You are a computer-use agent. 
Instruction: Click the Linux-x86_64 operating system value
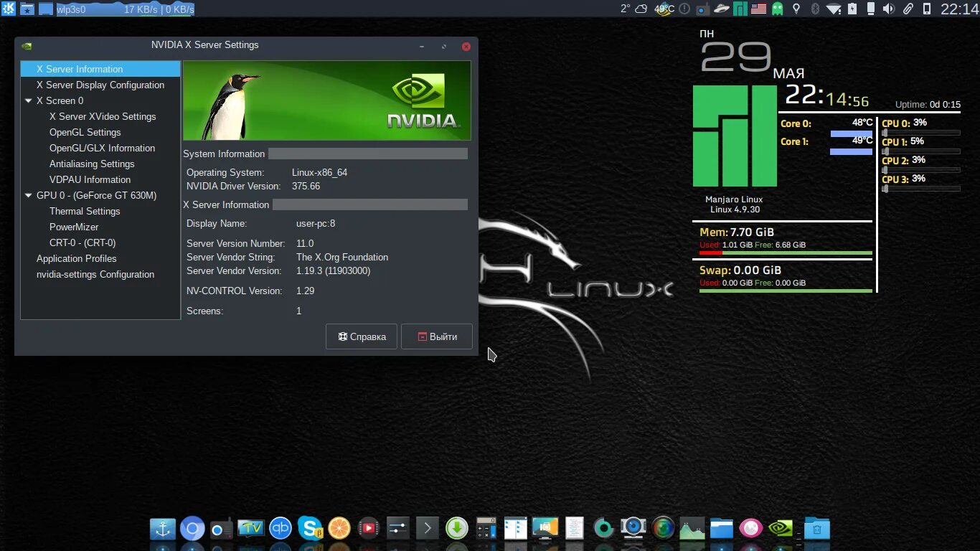pos(320,172)
